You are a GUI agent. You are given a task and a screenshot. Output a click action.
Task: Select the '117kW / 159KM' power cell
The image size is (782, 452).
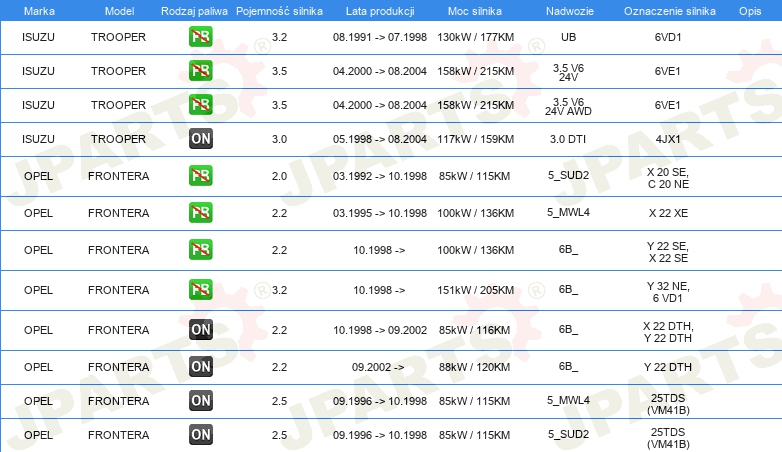[475, 139]
